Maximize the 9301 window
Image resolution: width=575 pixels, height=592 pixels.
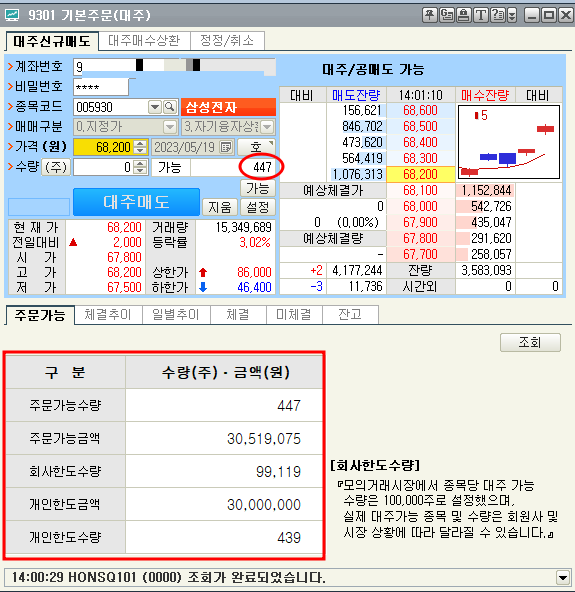[x=549, y=15]
